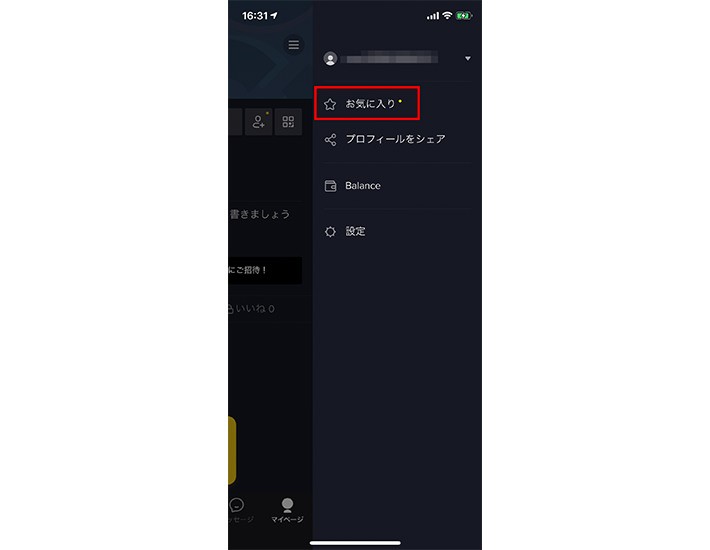Open お気に入り favorites menu item

[x=367, y=104]
